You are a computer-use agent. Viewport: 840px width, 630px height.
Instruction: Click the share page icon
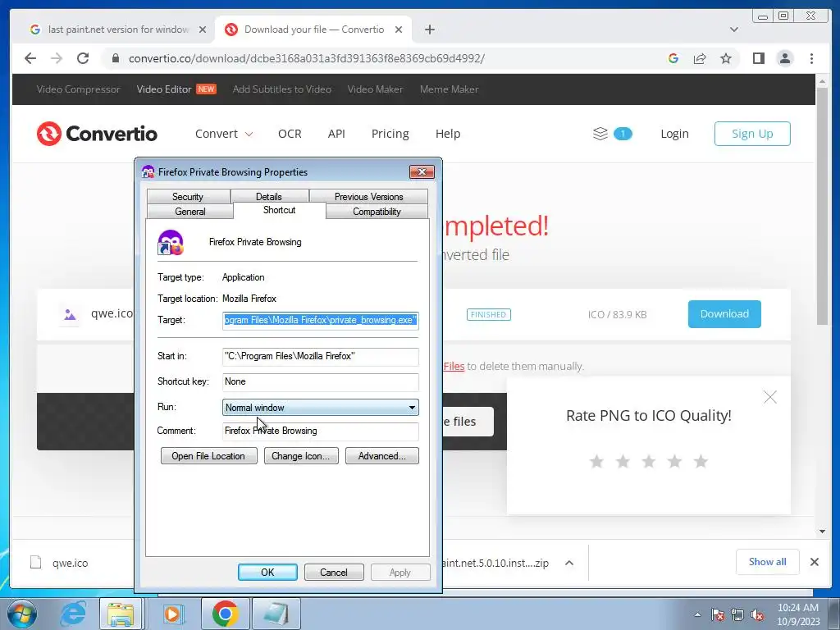(700, 58)
